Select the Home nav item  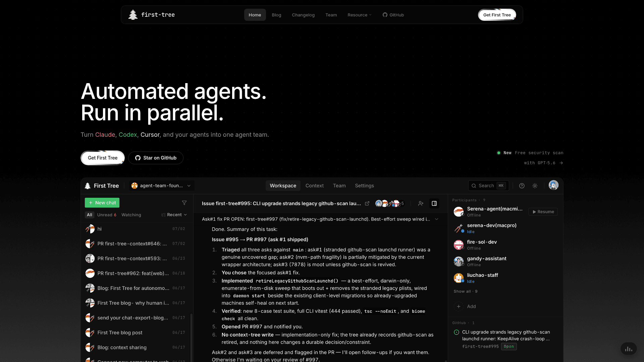tap(255, 15)
